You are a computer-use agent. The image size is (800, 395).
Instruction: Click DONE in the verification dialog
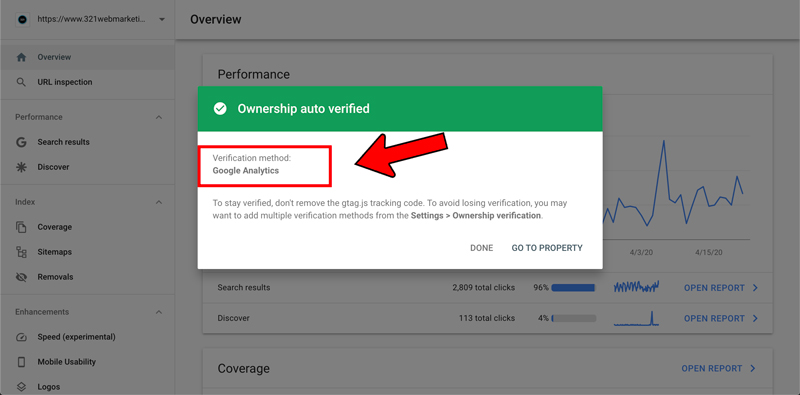[482, 248]
